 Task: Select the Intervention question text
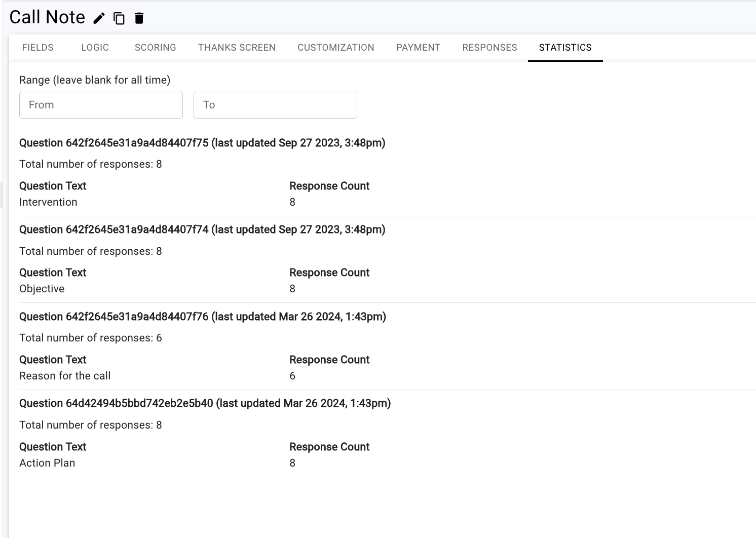[48, 202]
